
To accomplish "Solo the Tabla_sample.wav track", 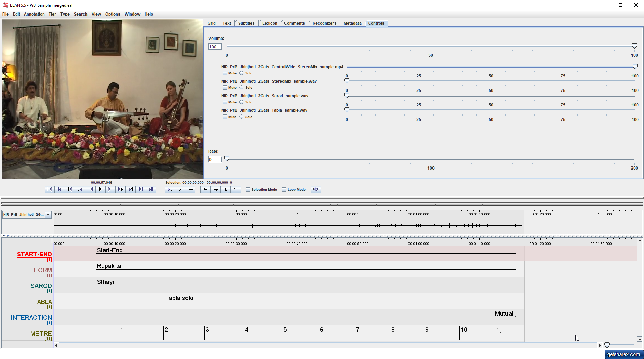I will click(x=241, y=117).
